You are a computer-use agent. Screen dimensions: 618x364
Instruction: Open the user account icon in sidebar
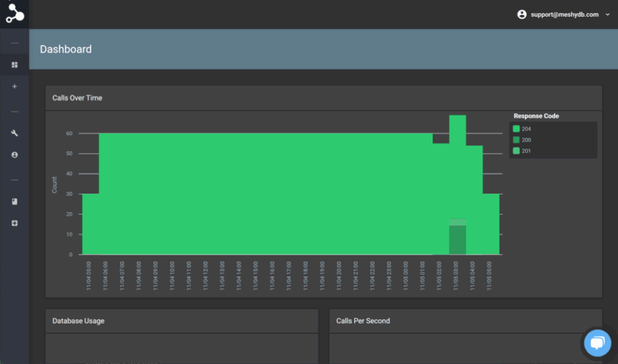pyautogui.click(x=15, y=155)
